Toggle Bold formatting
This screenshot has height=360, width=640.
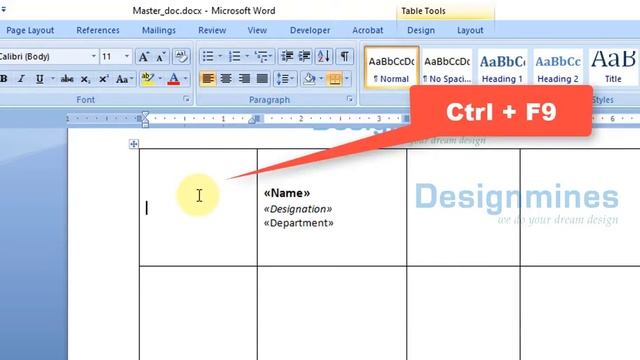tap(4, 78)
